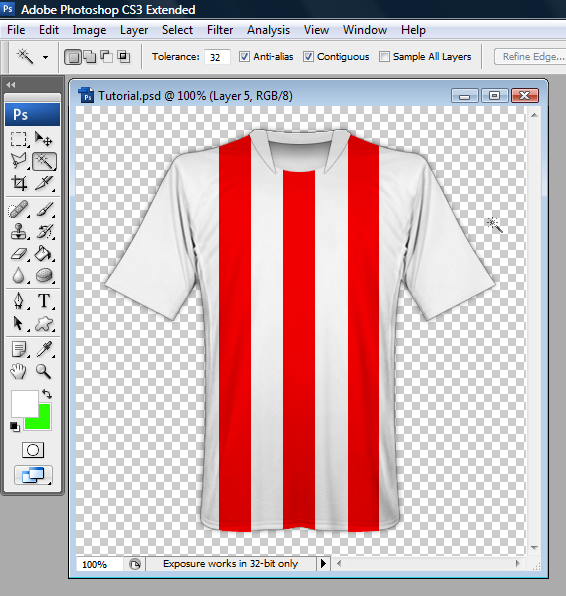Uncheck the Contiguous option
The image size is (566, 596).
point(308,57)
